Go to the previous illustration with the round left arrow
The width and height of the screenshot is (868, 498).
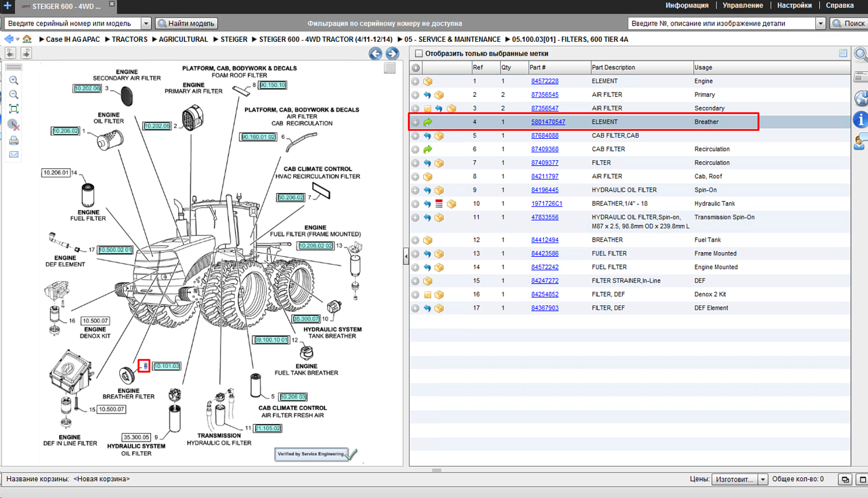(375, 54)
